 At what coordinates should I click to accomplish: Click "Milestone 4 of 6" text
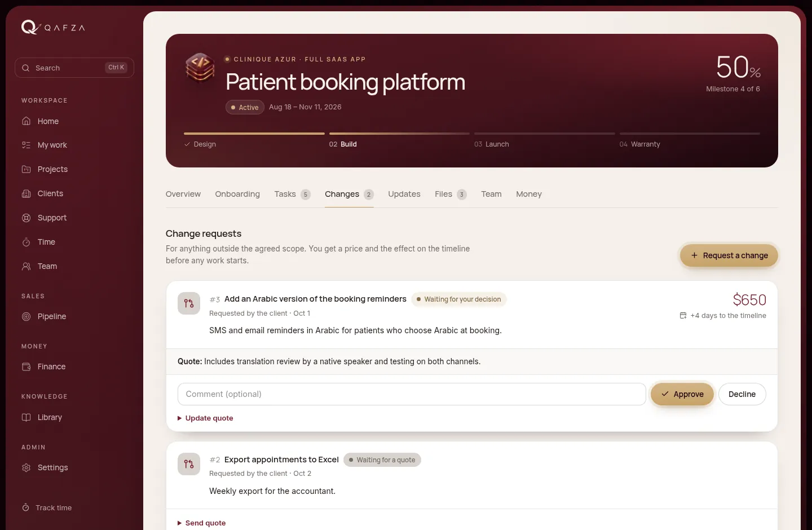733,89
